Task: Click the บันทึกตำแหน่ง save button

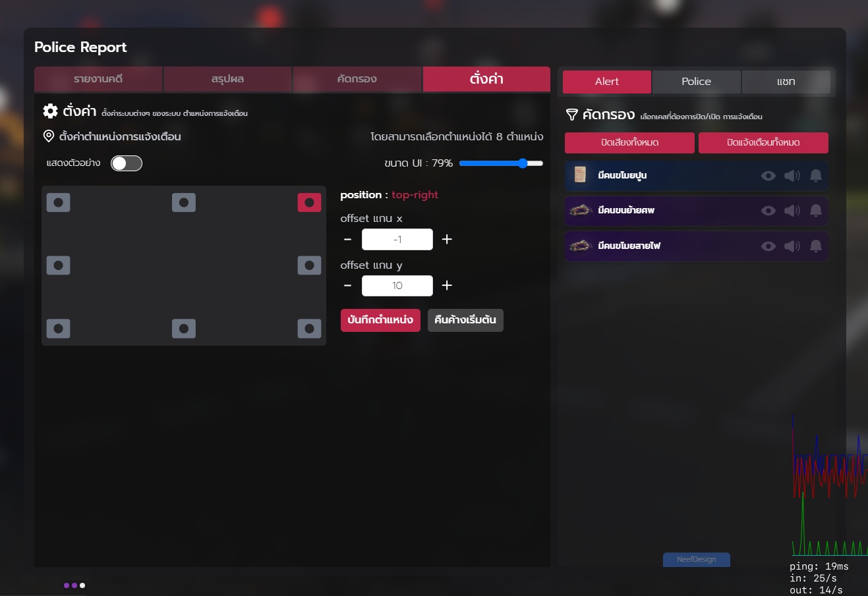Action: [x=380, y=320]
